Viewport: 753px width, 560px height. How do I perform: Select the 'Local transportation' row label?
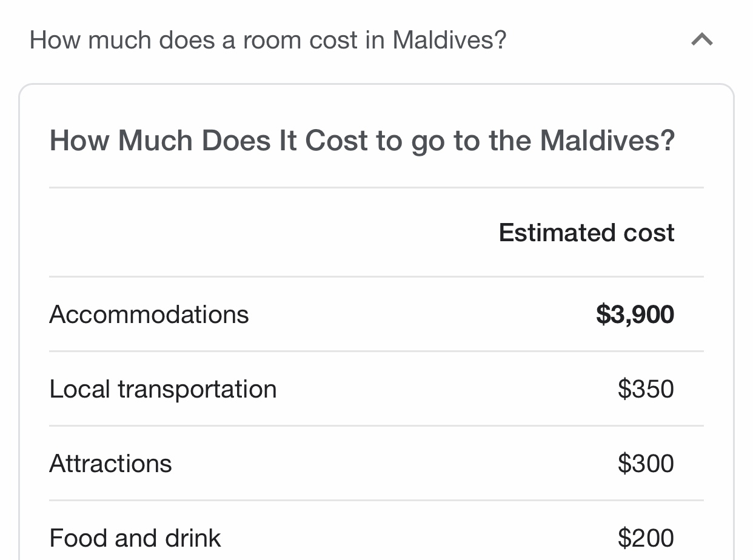163,389
